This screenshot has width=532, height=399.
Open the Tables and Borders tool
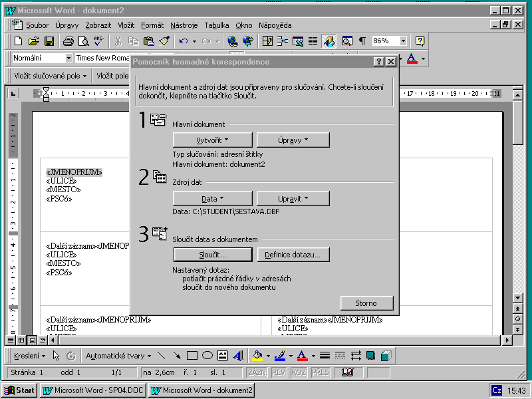(267, 41)
